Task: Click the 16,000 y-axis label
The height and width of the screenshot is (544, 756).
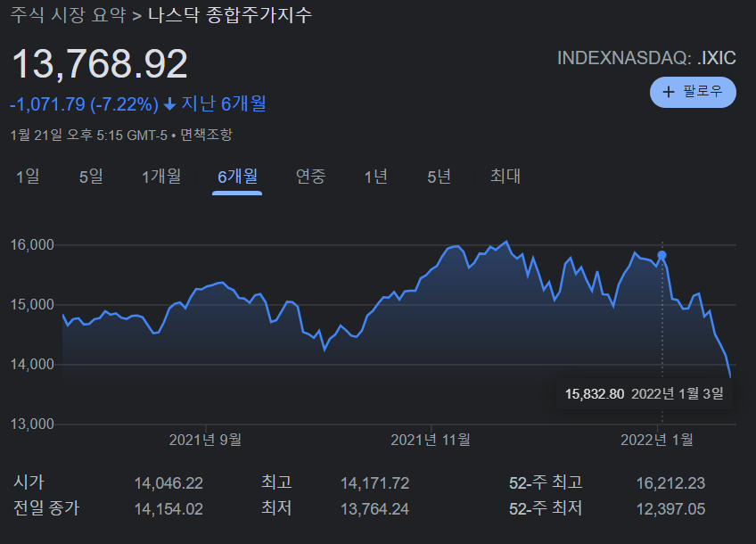Action: pyautogui.click(x=32, y=245)
